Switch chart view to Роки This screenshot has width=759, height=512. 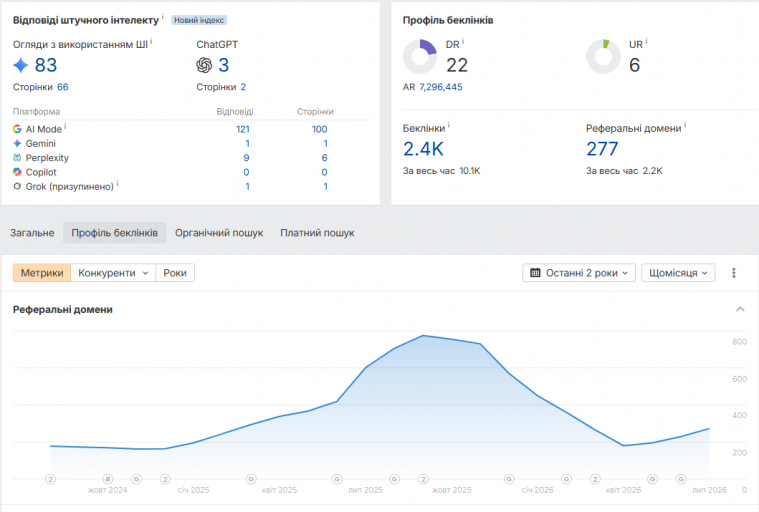(175, 273)
